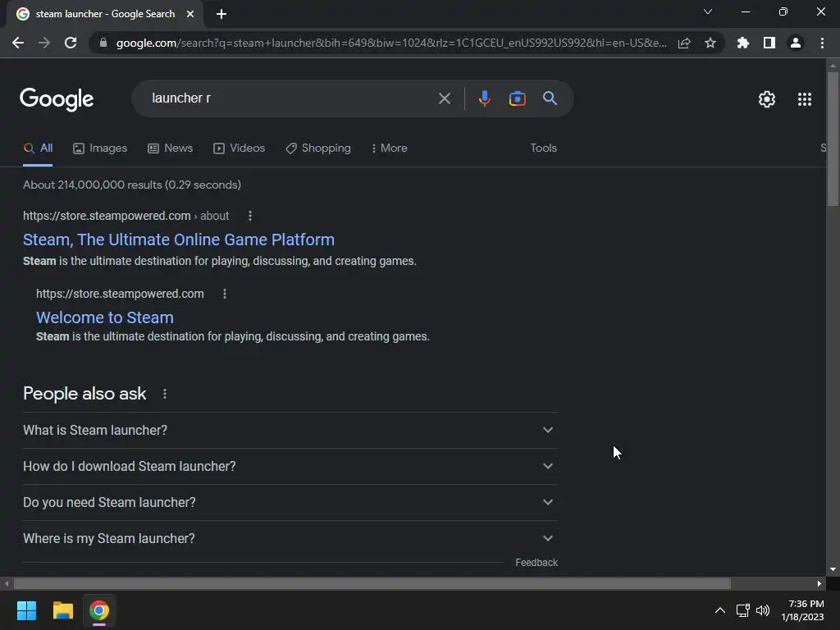Toggle the Chrome side panel icon
This screenshot has width=840, height=630.
(x=769, y=43)
